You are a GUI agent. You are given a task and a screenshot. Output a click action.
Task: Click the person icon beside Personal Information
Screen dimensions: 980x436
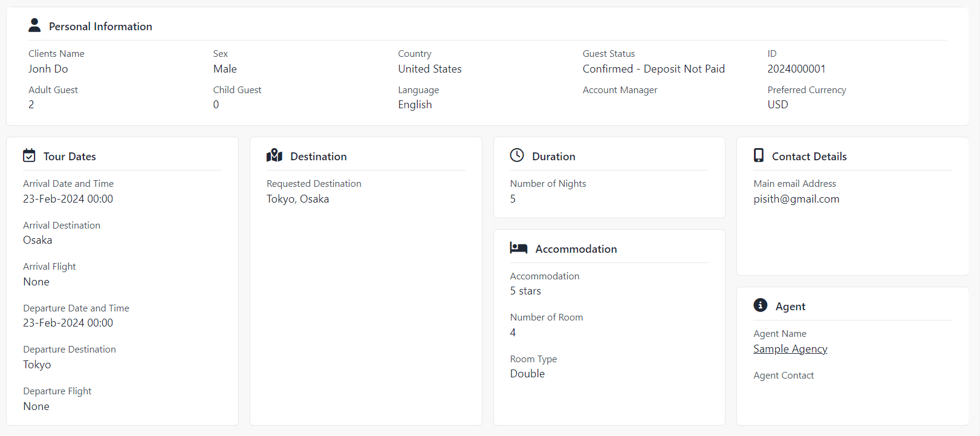click(34, 25)
